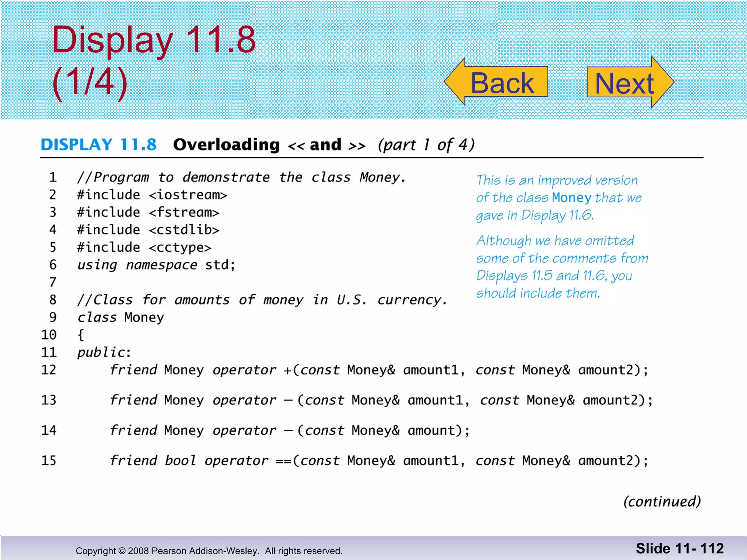Screen dimensions: 747x560
Task: Select the slide title 'Display 11.8'
Action: [154, 40]
